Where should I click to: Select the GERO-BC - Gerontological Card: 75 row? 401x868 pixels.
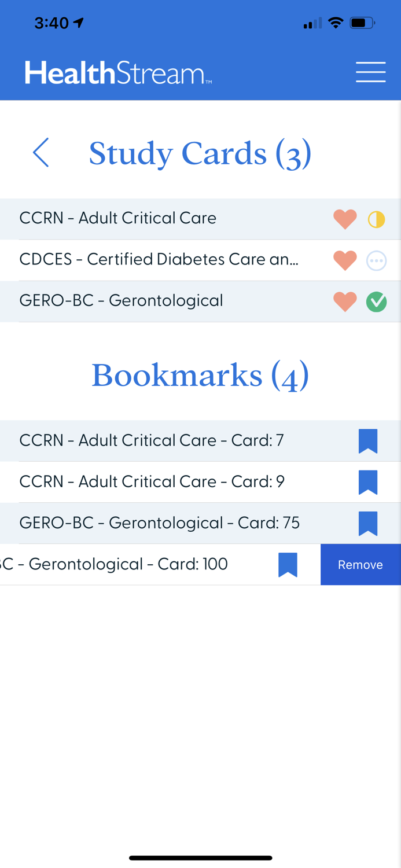click(159, 523)
